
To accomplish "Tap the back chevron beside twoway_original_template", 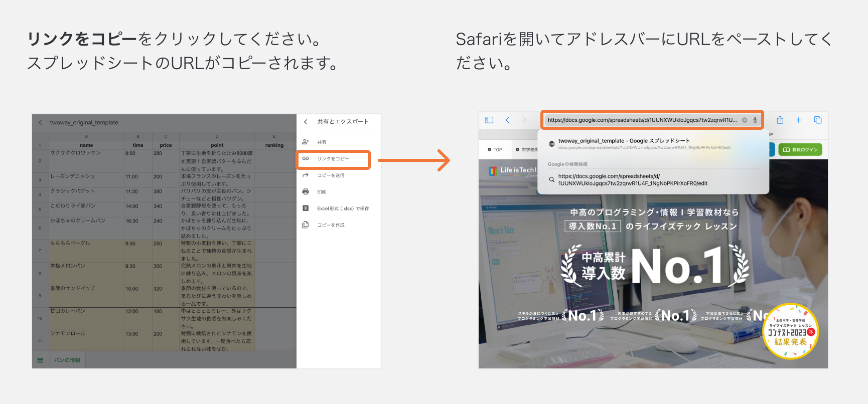I will [40, 122].
